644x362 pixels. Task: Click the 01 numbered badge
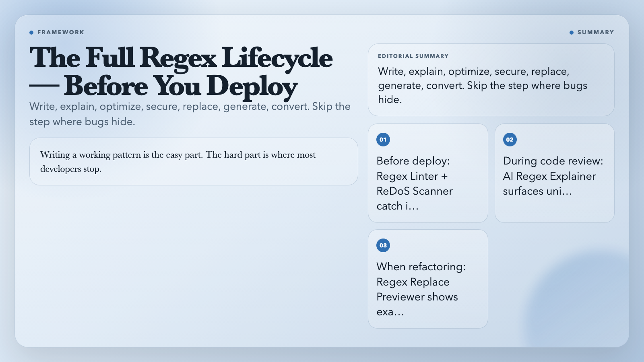point(383,140)
